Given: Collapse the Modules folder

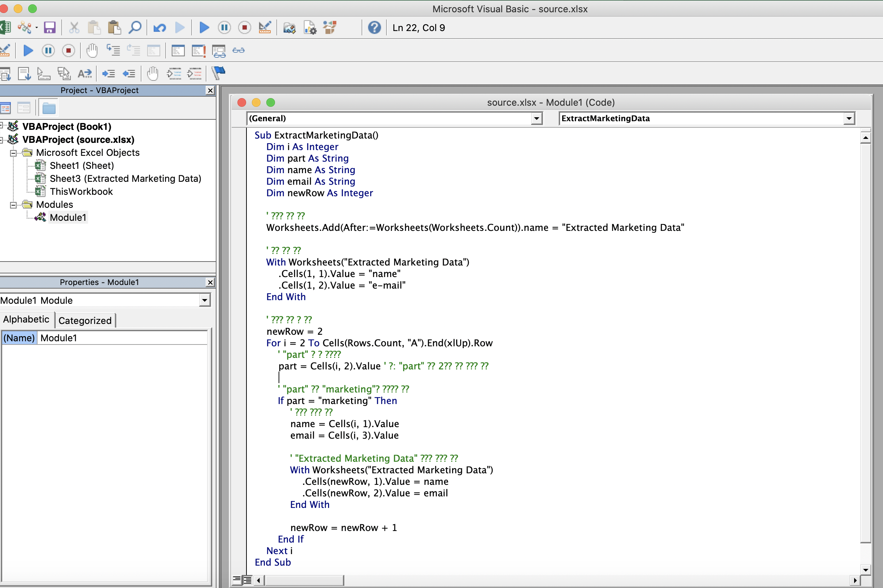Looking at the screenshot, I should (x=13, y=205).
